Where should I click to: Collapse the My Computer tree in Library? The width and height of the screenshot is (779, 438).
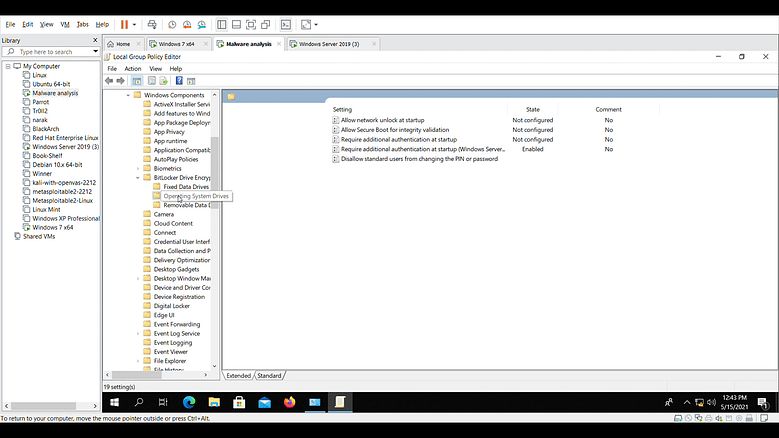(x=8, y=66)
